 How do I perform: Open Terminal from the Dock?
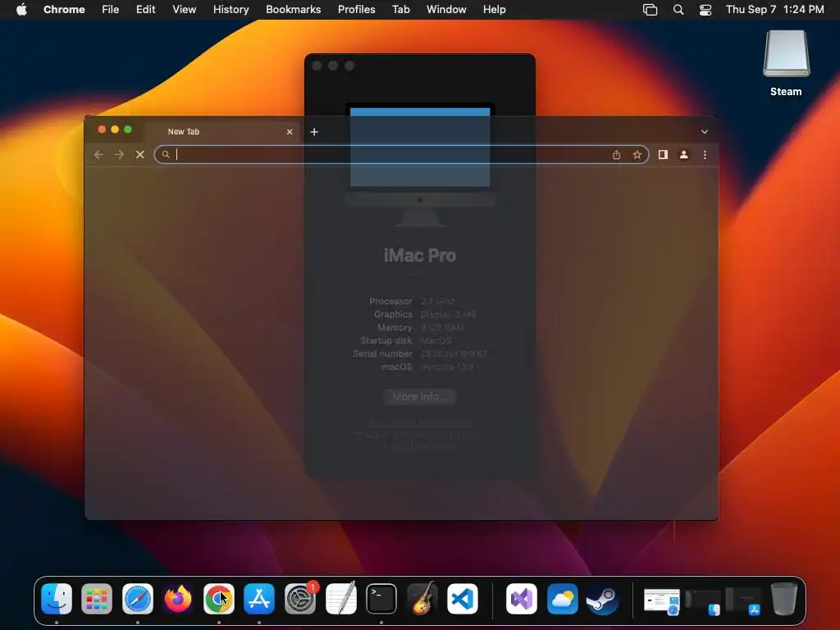[x=381, y=598]
